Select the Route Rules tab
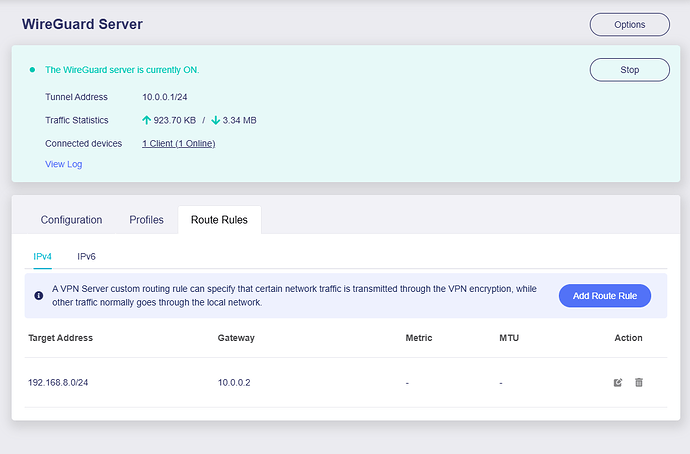The image size is (690, 454). [219, 220]
